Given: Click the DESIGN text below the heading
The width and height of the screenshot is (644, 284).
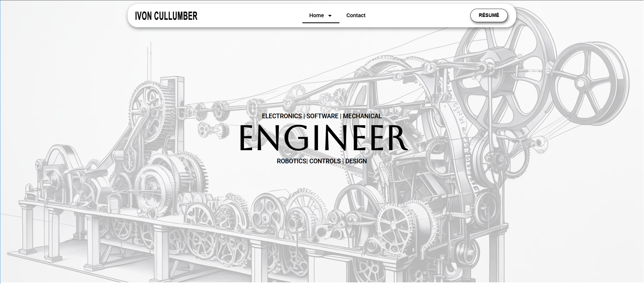Looking at the screenshot, I should [356, 161].
